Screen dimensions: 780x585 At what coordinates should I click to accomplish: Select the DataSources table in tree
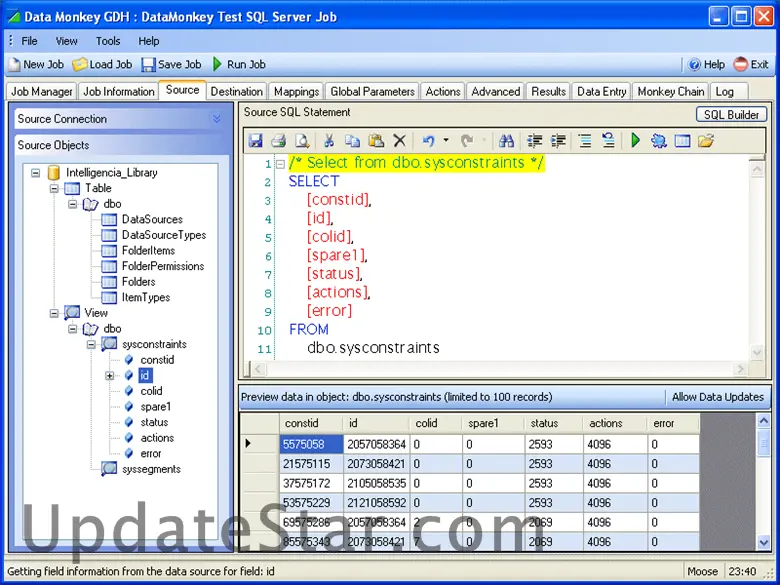point(152,219)
